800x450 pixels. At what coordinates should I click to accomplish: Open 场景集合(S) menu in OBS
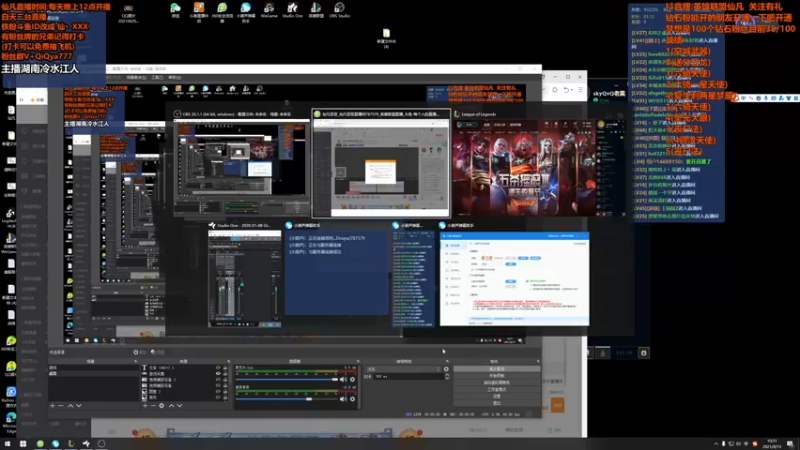click(x=136, y=78)
